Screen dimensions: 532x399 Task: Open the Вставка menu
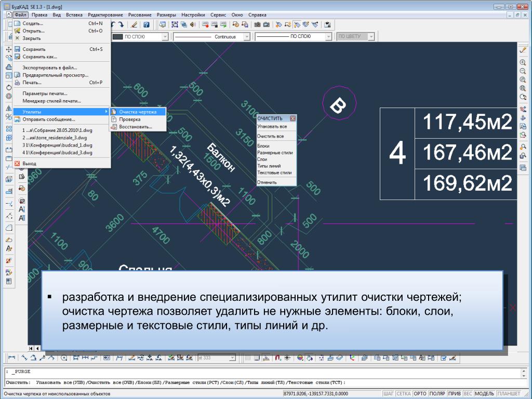tap(74, 15)
